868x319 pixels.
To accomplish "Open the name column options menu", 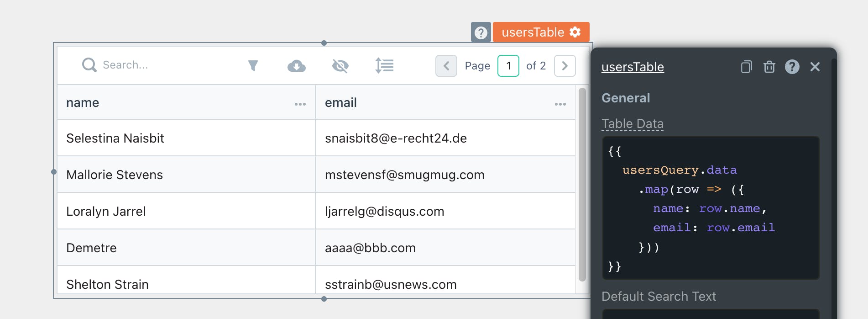I will click(x=300, y=104).
